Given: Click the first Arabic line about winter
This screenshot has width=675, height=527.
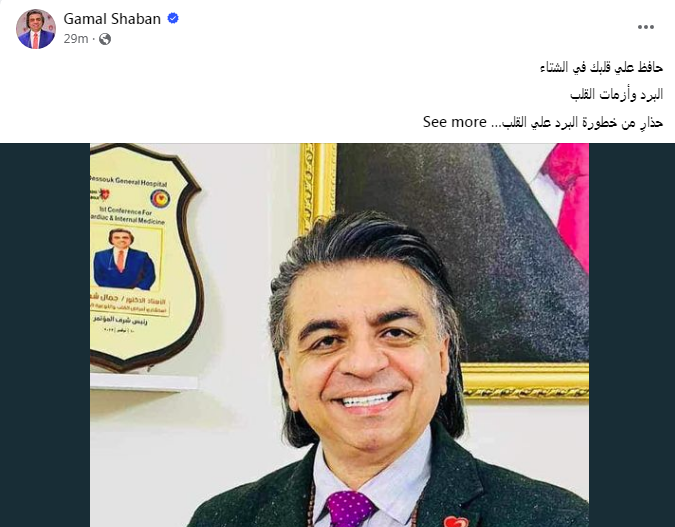Looking at the screenshot, I should (601, 68).
